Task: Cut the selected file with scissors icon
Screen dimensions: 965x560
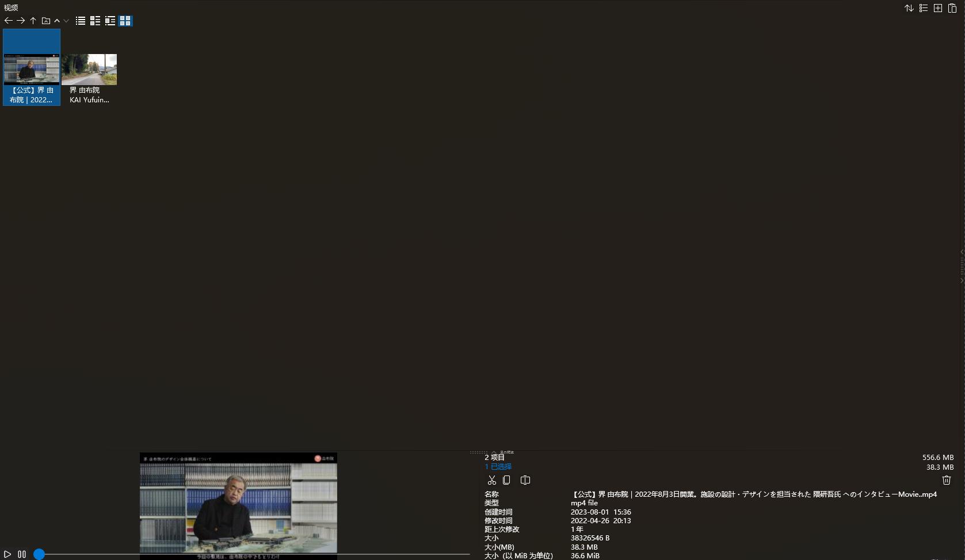Action: 491,480
